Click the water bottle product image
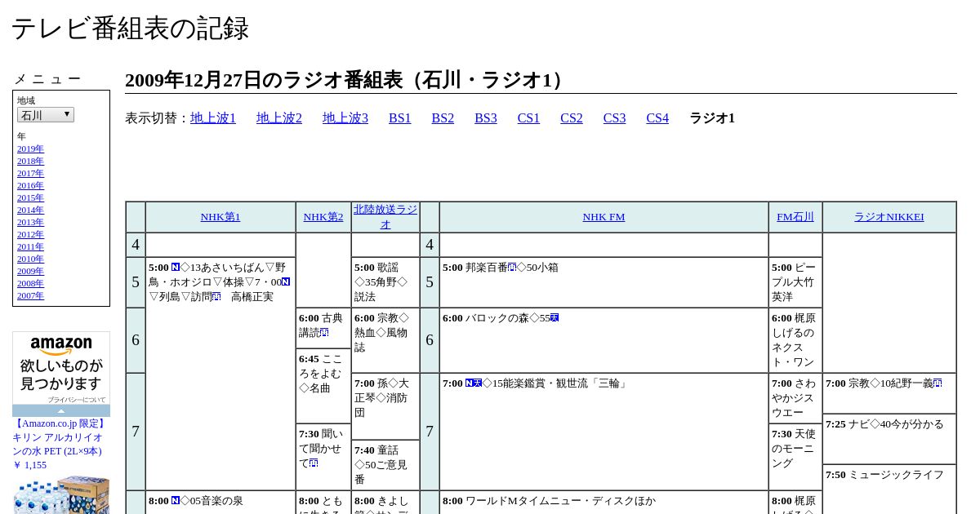 tap(61, 494)
